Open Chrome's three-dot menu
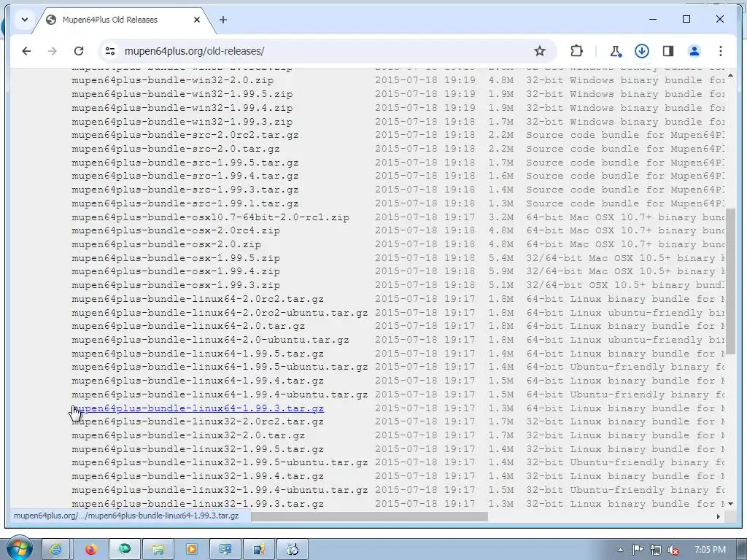 (720, 51)
